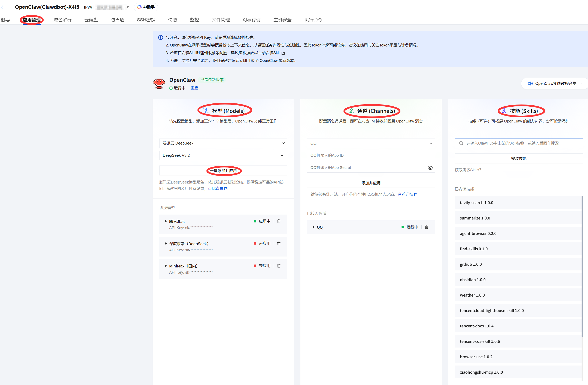Image resolution: width=588 pixels, height=385 pixels.
Task: Expand the DeepSeek V3.2 model dropdown
Action: pos(223,155)
